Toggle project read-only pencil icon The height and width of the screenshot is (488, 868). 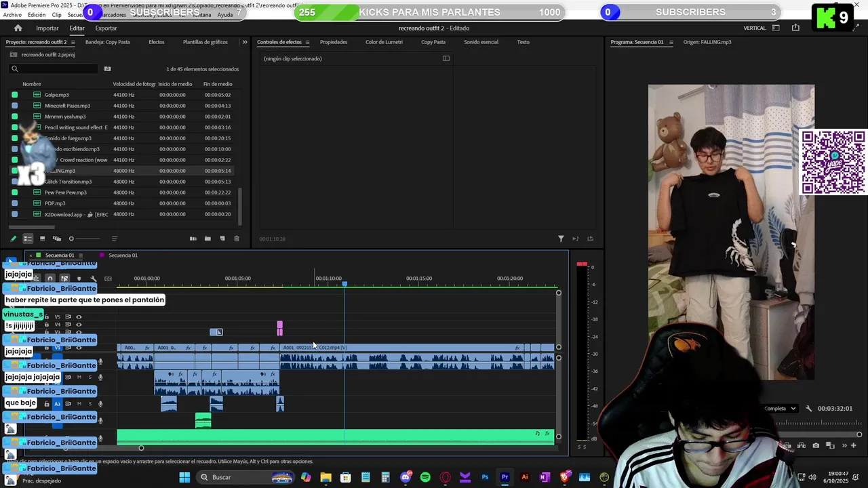pyautogui.click(x=13, y=239)
